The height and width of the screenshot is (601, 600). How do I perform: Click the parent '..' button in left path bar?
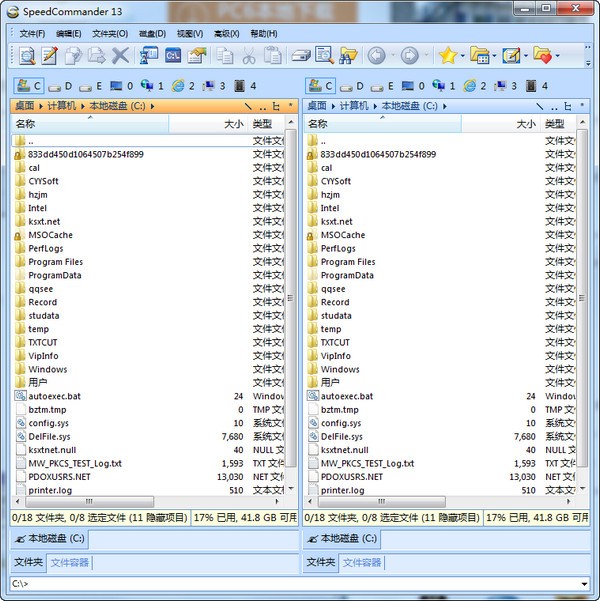click(262, 107)
